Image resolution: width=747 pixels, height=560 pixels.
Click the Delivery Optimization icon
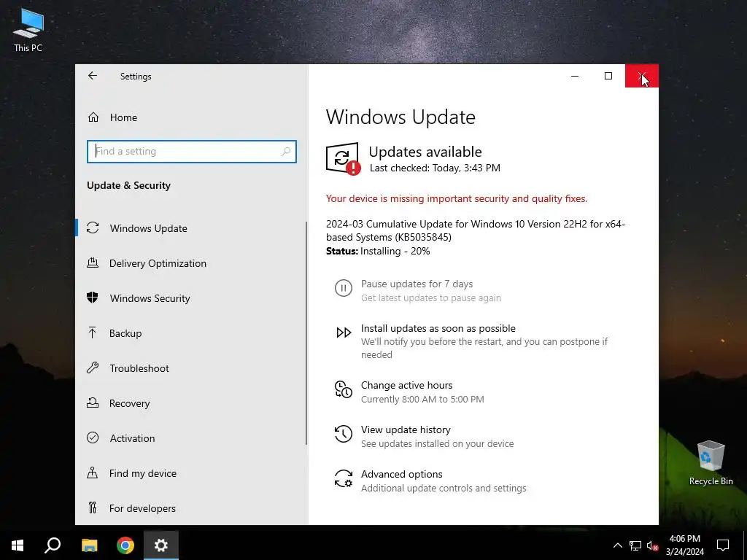pos(93,262)
